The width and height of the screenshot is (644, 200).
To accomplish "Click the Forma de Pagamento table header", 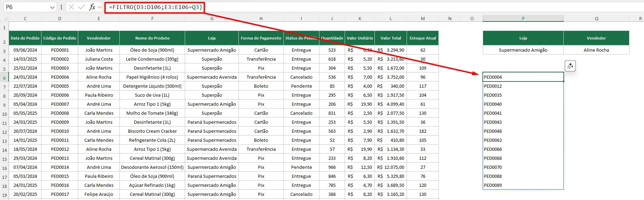I will pos(261,38).
